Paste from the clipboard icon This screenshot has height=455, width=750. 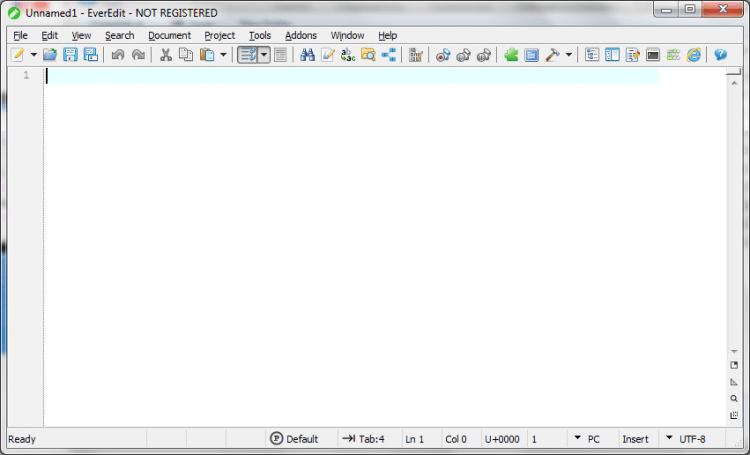[207, 55]
